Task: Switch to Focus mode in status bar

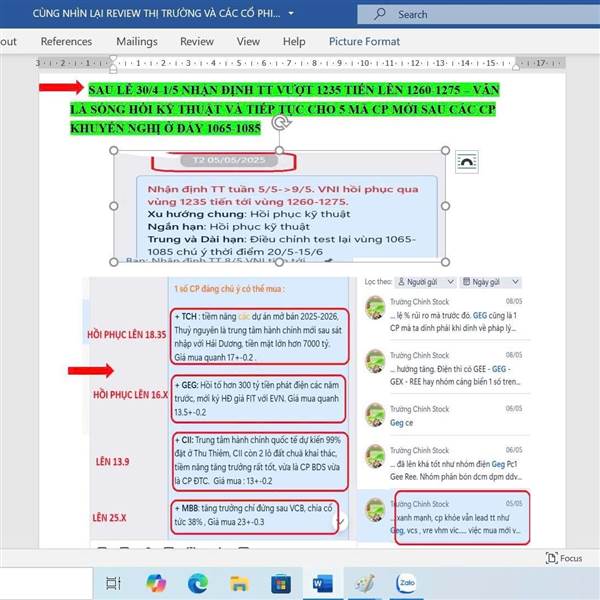Action: pos(564,558)
